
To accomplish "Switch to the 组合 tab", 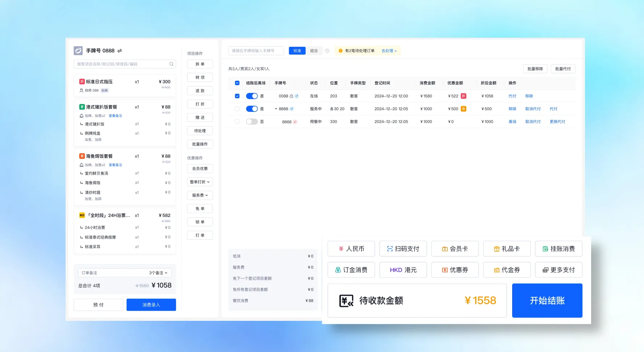I will (x=314, y=51).
